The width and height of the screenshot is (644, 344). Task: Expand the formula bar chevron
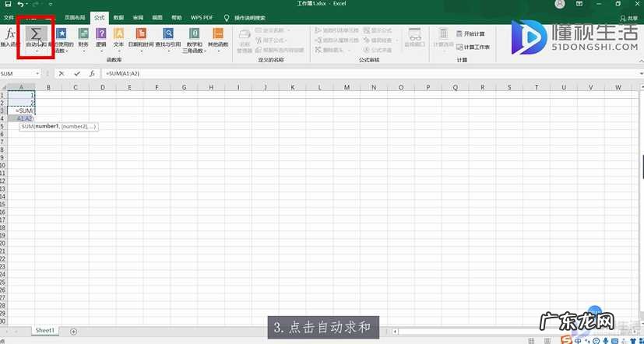click(x=642, y=73)
